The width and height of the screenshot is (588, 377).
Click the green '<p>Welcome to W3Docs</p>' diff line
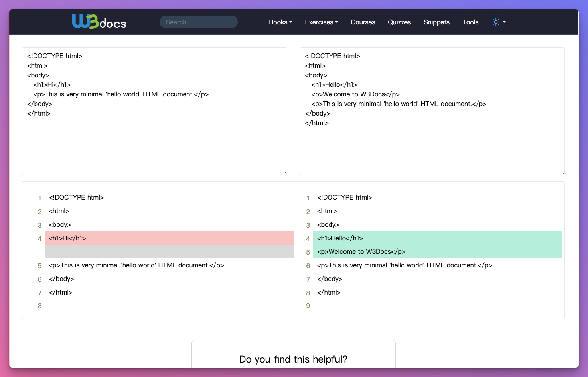pos(437,252)
